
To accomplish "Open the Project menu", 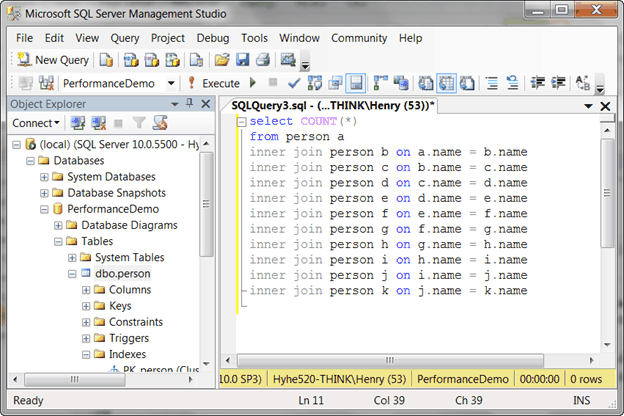I will pos(168,38).
